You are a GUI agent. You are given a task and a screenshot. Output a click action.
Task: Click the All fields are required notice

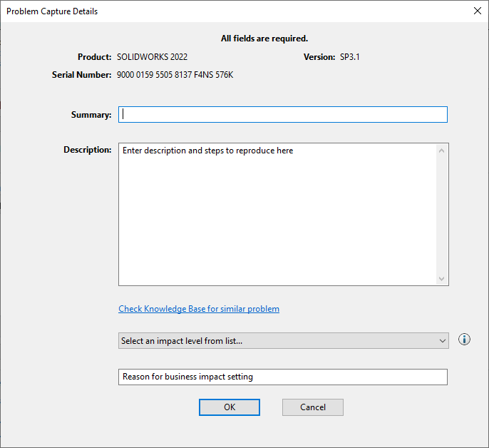264,39
